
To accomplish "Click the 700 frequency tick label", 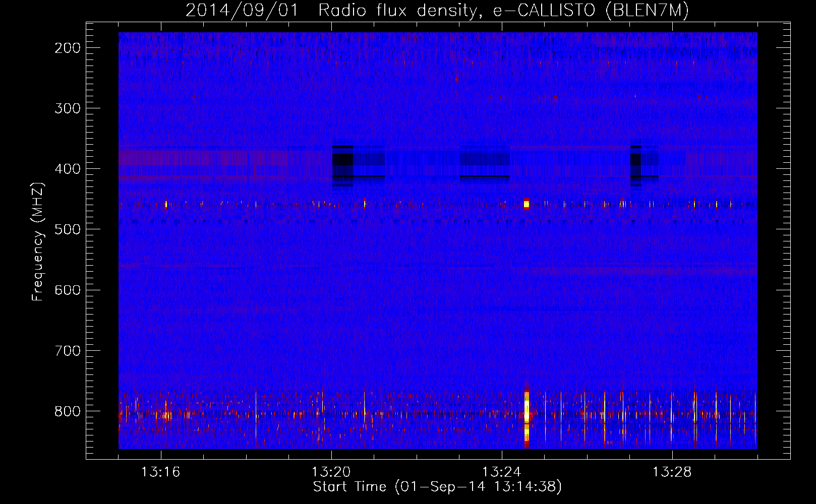I will point(68,350).
